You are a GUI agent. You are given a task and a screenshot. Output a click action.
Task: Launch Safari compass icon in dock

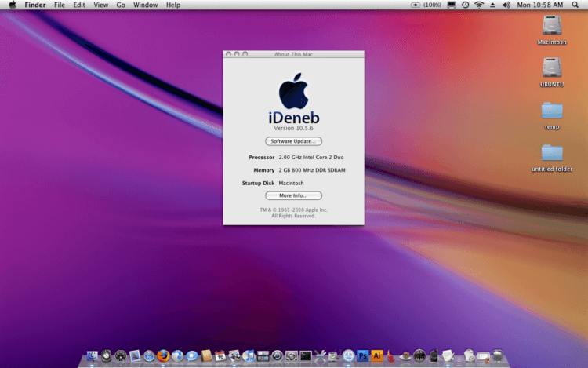(x=149, y=355)
